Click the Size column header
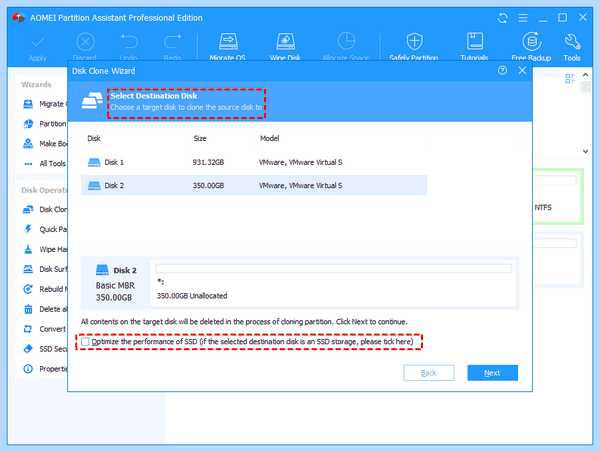600x452 pixels. [x=200, y=138]
